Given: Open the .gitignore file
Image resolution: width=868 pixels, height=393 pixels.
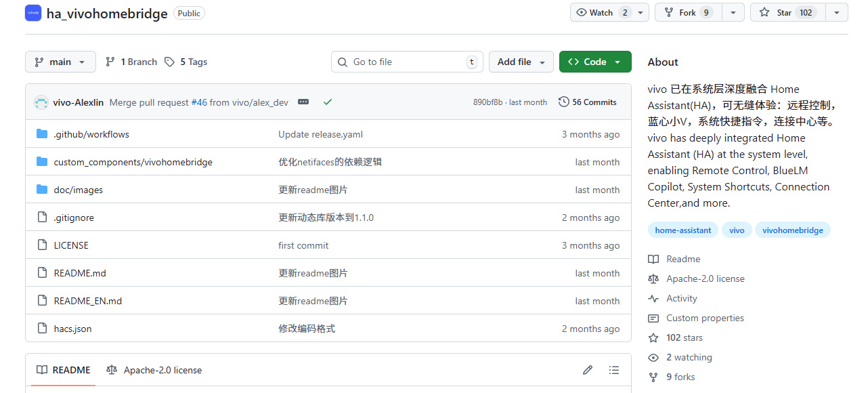Looking at the screenshot, I should [x=74, y=218].
